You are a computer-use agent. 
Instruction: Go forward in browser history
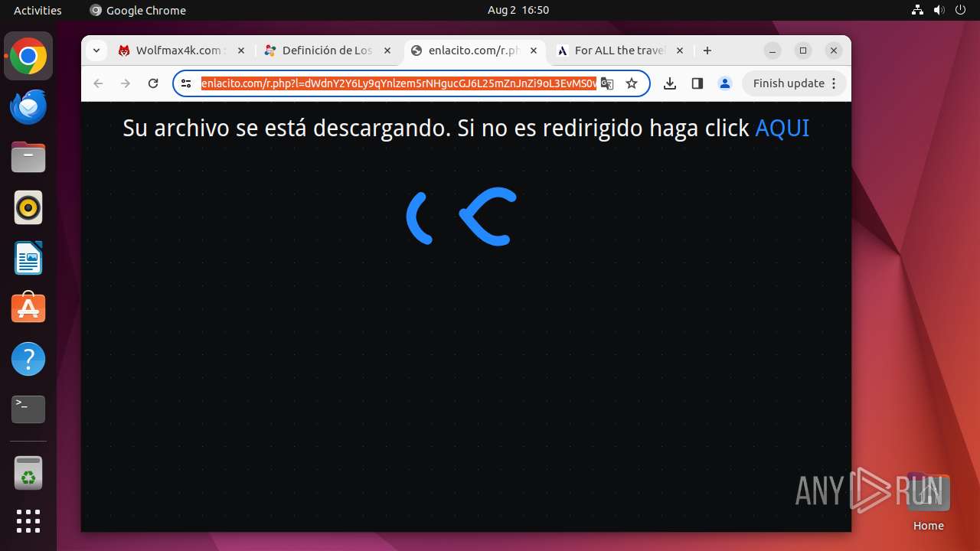126,83
